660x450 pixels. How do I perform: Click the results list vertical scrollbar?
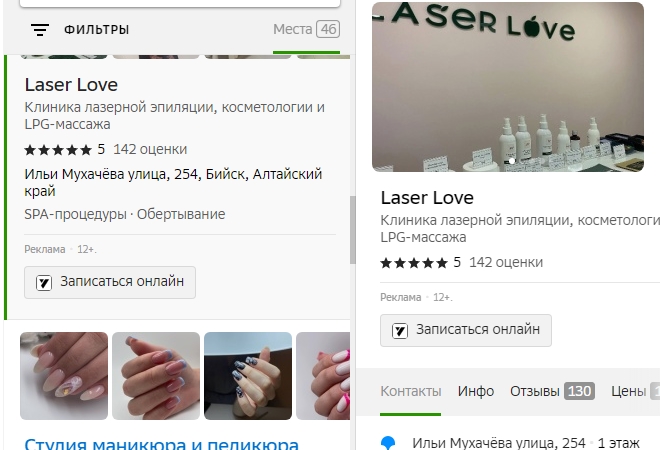click(353, 230)
